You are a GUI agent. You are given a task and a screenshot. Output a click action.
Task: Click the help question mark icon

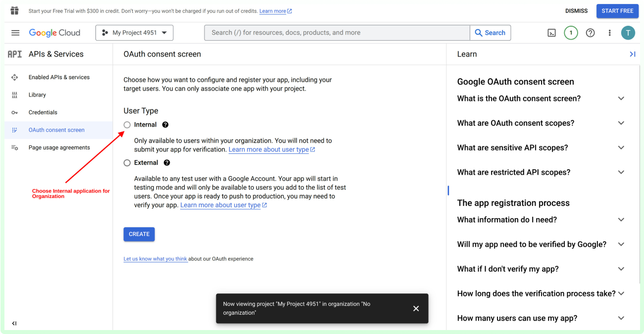[x=590, y=33]
